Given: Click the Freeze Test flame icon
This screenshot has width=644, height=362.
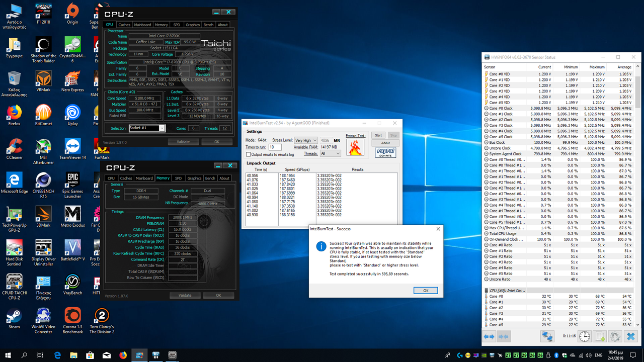Looking at the screenshot, I should (355, 147).
